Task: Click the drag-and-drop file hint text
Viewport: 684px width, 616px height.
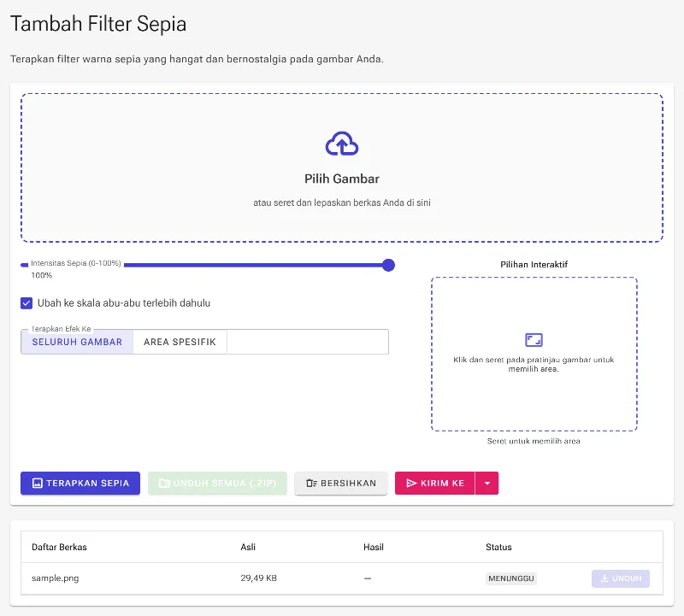Action: [342, 202]
